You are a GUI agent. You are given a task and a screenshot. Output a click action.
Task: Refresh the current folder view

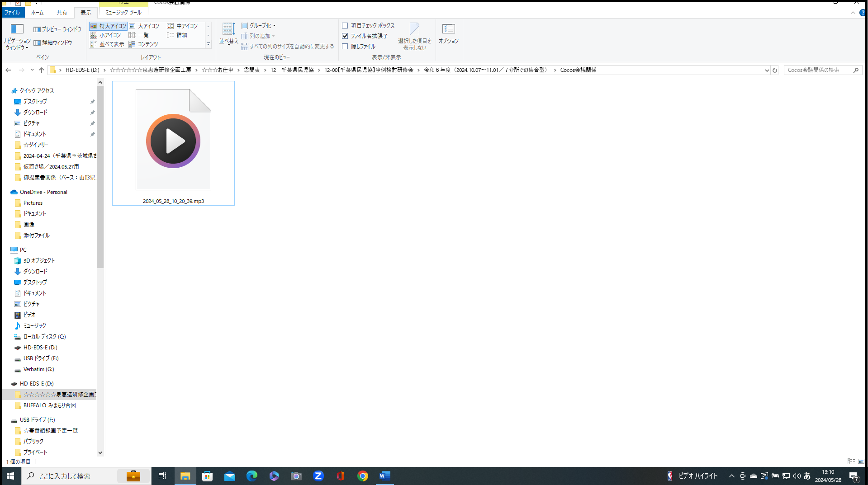(775, 70)
